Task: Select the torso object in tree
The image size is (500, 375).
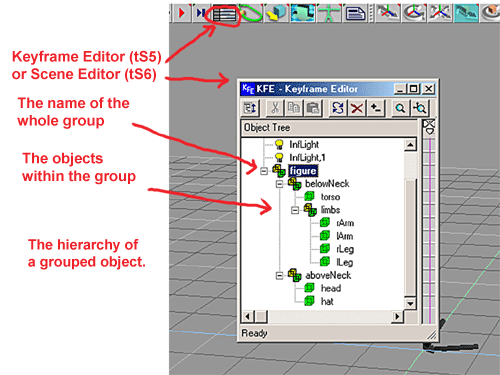Action: click(330, 197)
